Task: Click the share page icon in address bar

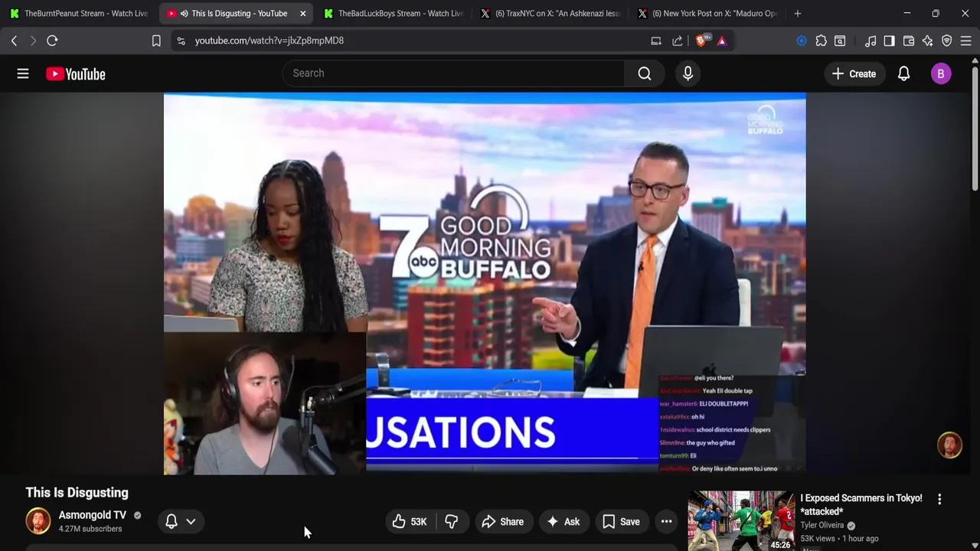Action: click(678, 41)
